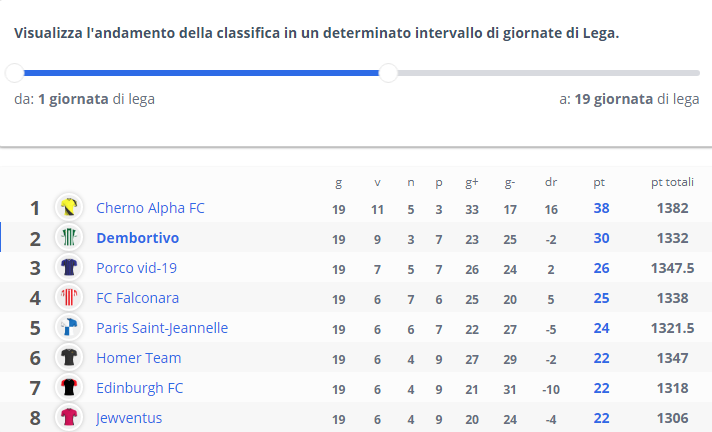
Task: Open Paris Saint-Jeannelle team link
Action: (x=162, y=328)
